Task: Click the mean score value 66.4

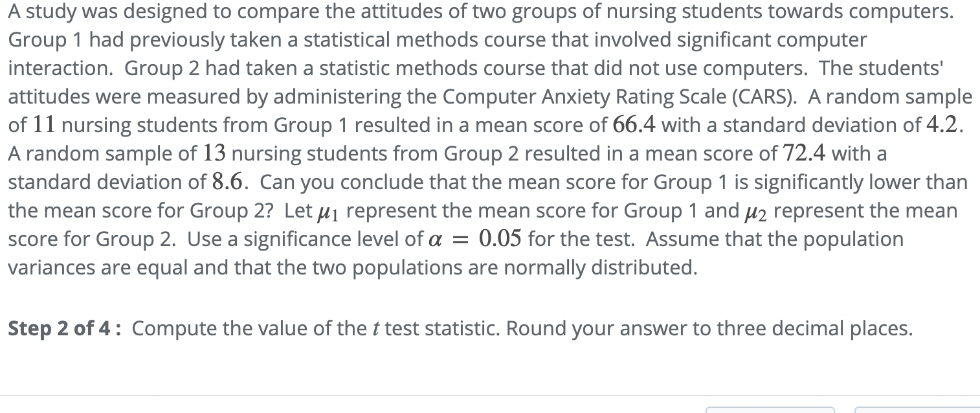Action: [x=634, y=124]
